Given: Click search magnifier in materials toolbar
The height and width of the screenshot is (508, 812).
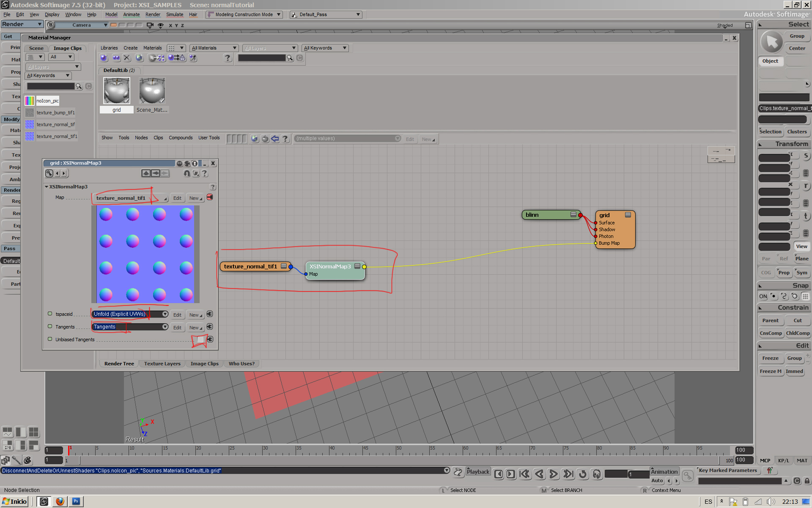Looking at the screenshot, I should click(x=290, y=58).
